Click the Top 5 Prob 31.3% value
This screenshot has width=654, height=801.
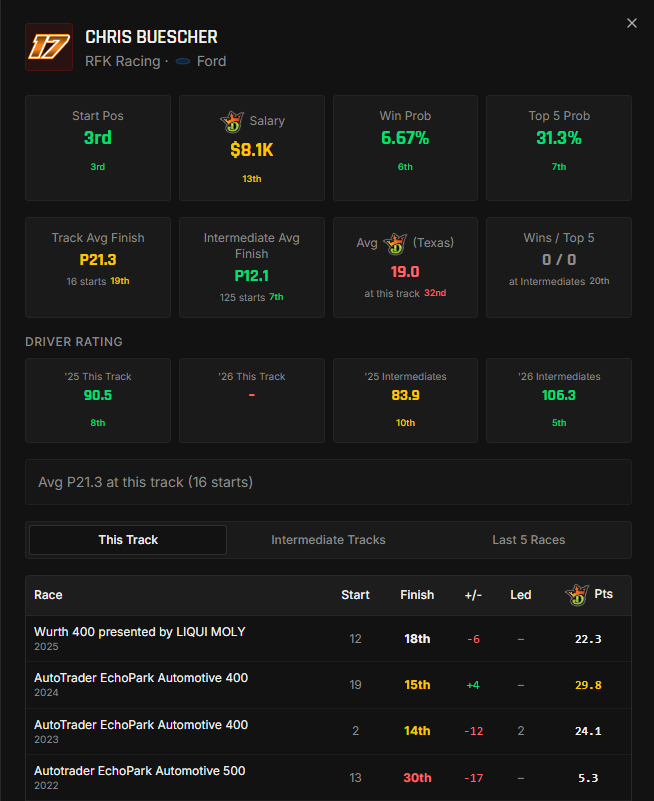click(x=559, y=138)
